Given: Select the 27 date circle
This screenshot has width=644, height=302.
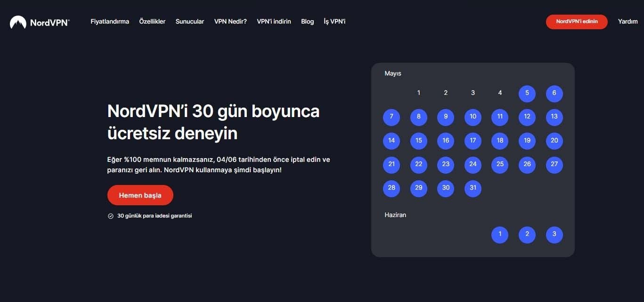Looking at the screenshot, I should (554, 165).
